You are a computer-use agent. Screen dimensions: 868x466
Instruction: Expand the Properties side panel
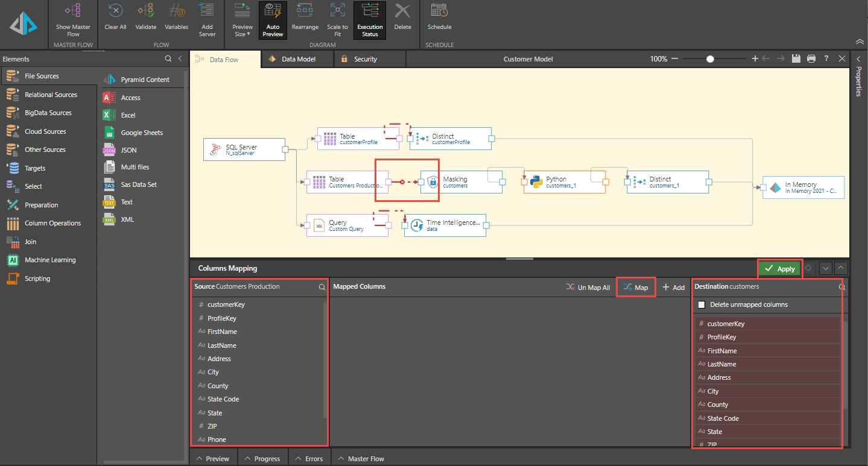[859, 59]
